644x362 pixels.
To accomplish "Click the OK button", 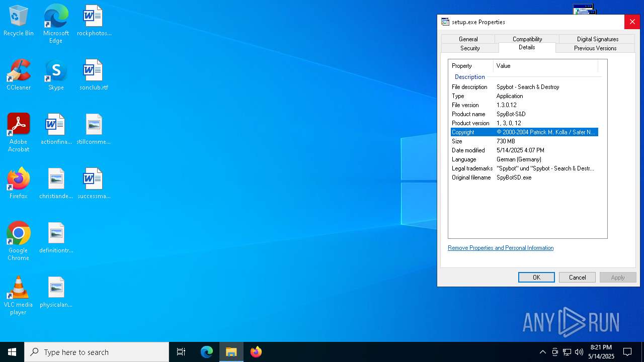I will coord(536,278).
